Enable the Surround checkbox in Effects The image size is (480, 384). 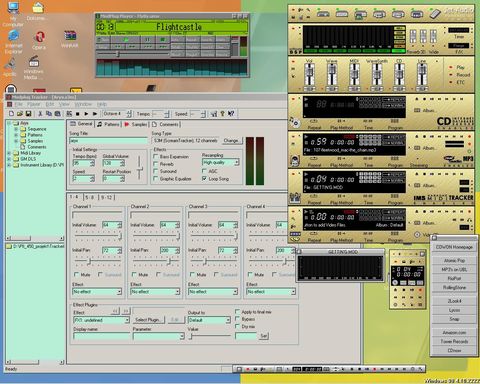[x=156, y=171]
